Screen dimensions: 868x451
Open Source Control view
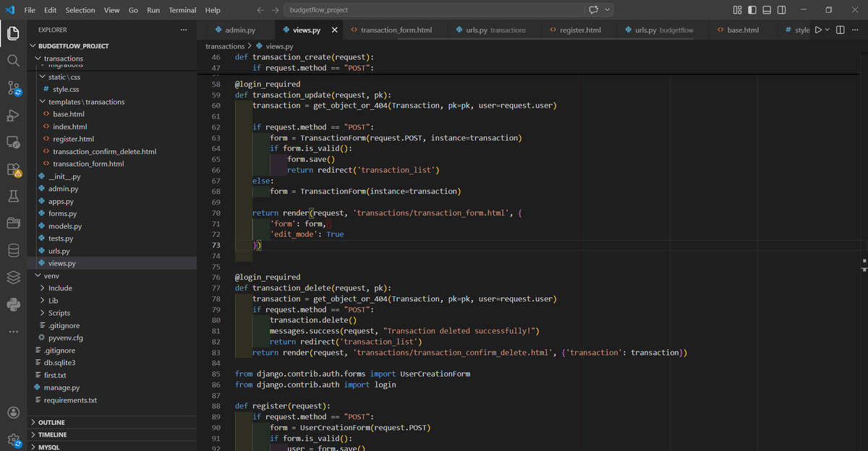14,88
